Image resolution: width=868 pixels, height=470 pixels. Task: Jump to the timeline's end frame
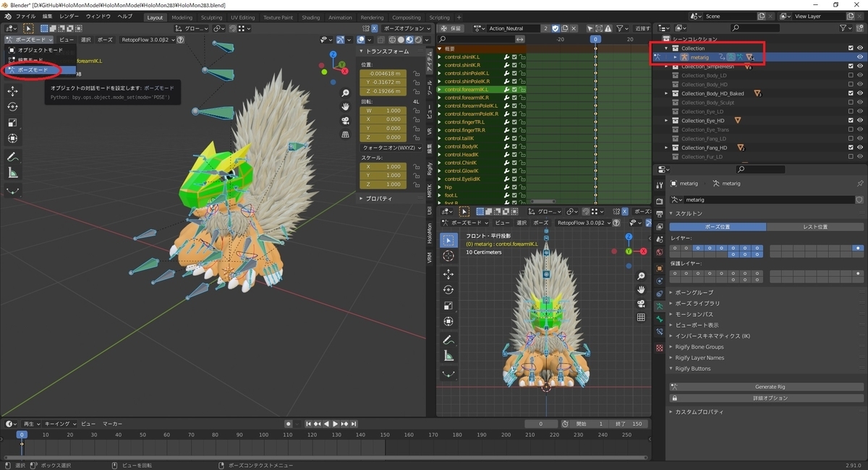pos(354,424)
